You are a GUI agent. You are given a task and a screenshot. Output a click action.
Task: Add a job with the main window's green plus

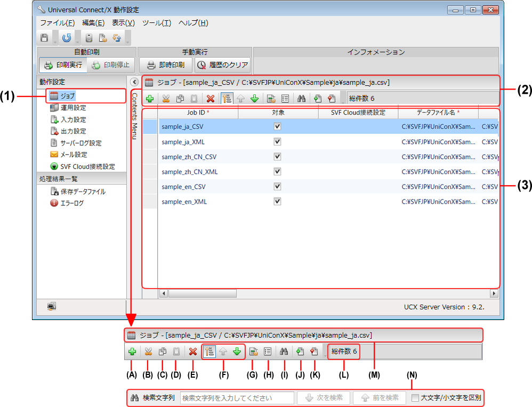click(x=150, y=99)
